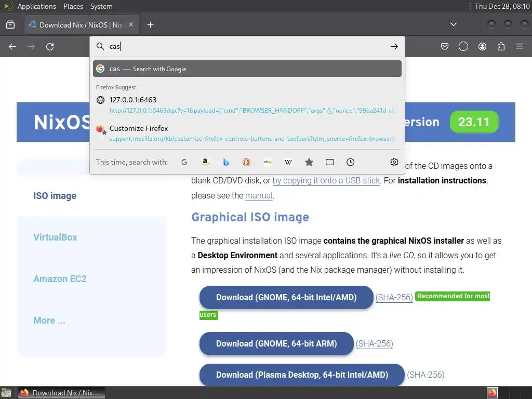Follow 'by copying it onto a USB stick' link
Viewport: 532px width, 399px height.
[326, 180]
